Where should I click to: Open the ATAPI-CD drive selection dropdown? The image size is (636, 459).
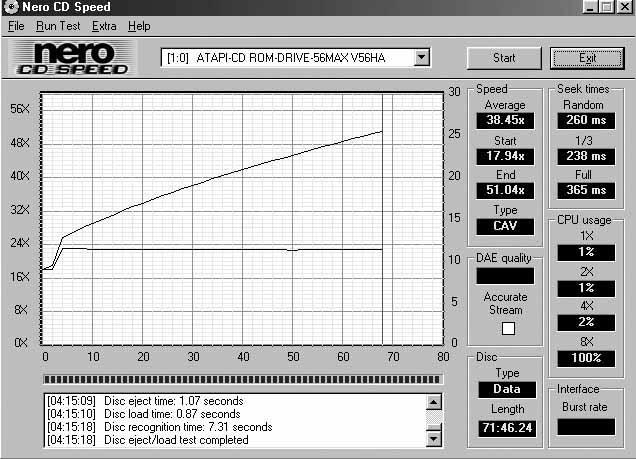(422, 58)
